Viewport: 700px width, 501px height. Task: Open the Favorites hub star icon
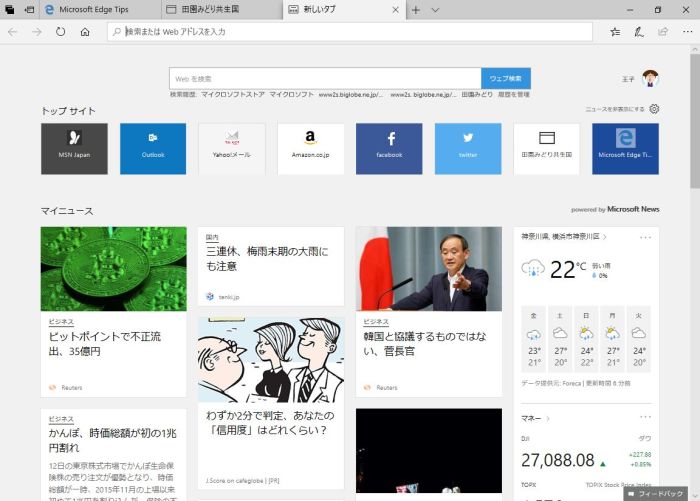(615, 32)
